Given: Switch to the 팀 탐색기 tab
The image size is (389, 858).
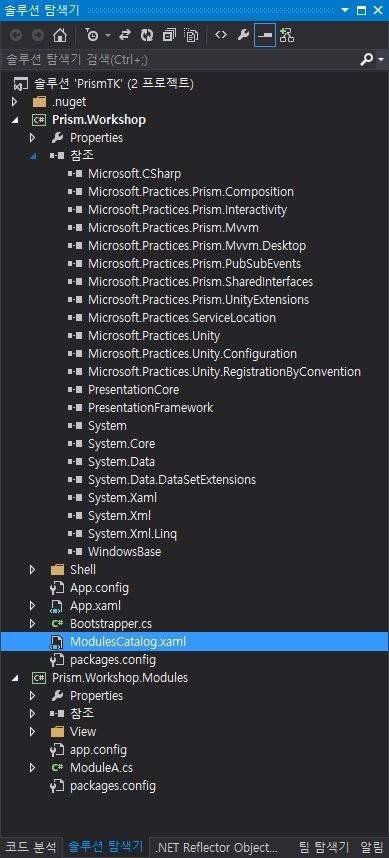Looking at the screenshot, I should click(x=327, y=847).
